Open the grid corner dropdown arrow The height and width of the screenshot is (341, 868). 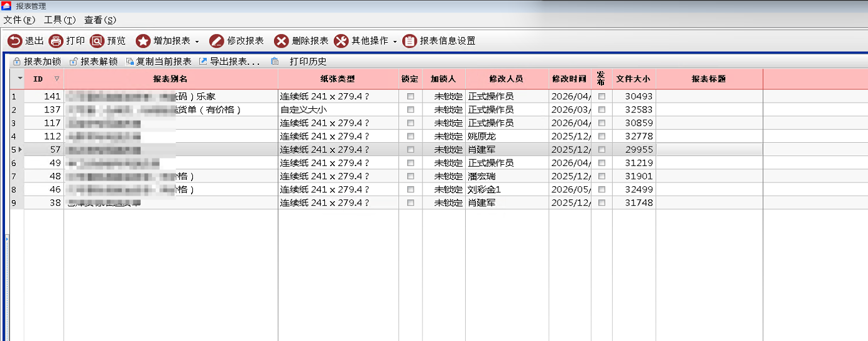(x=19, y=79)
